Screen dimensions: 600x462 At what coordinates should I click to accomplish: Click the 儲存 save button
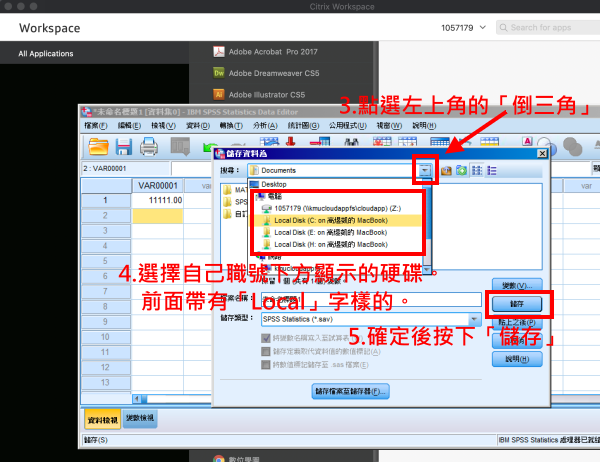(517, 304)
